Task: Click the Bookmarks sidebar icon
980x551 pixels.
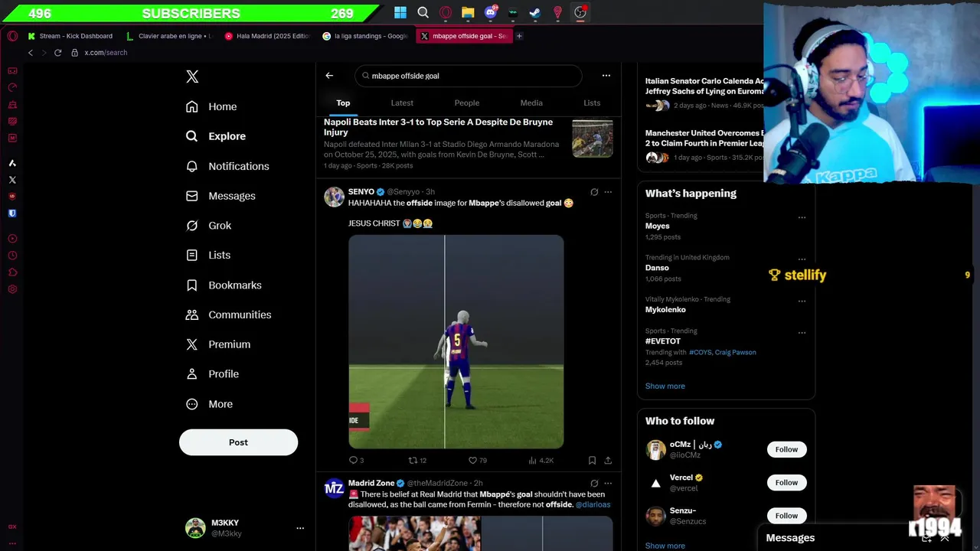Action: [x=192, y=285]
